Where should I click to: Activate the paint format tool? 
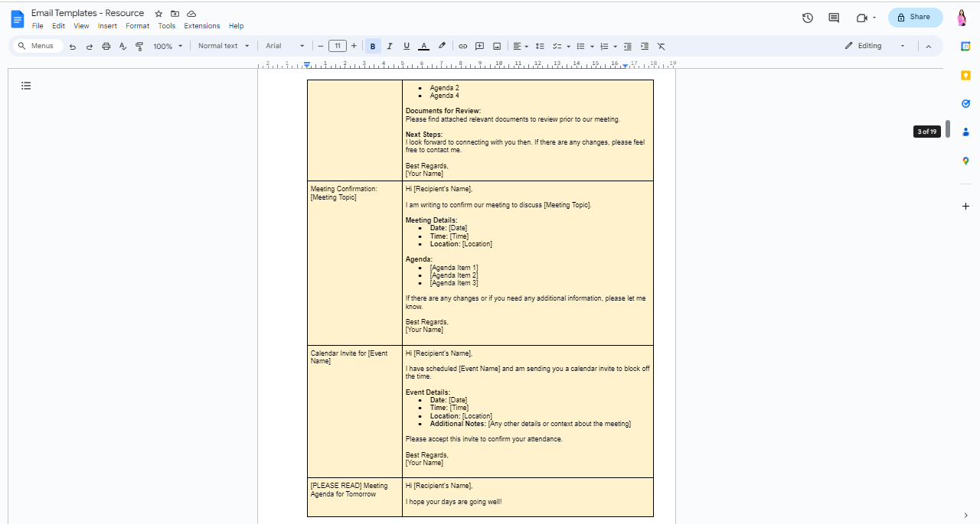point(139,46)
